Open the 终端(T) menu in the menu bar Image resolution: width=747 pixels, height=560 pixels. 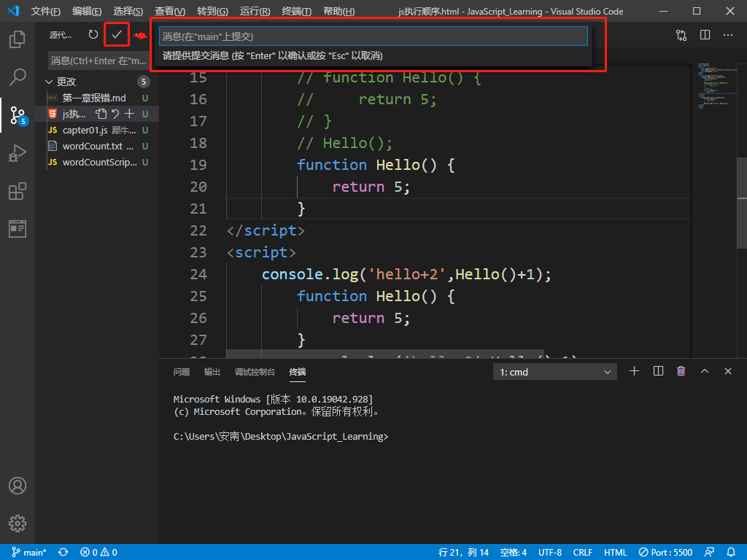tap(296, 12)
